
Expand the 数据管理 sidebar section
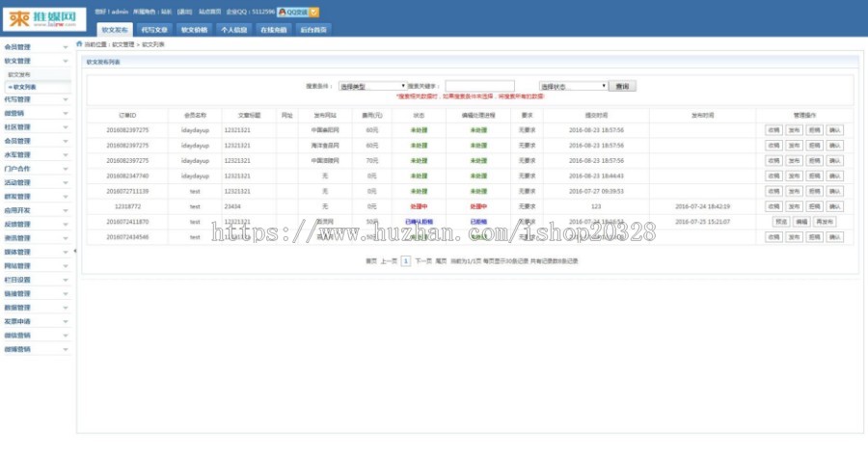click(36, 308)
